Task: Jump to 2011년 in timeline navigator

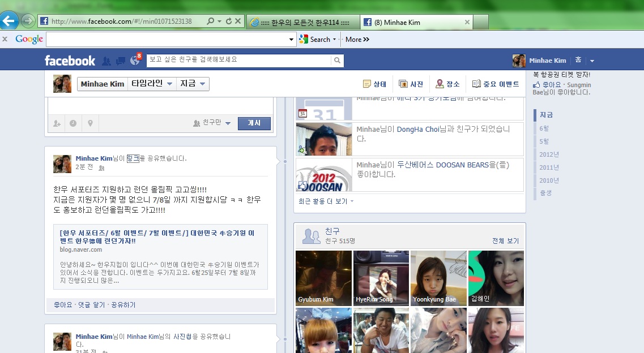Action: [x=549, y=167]
